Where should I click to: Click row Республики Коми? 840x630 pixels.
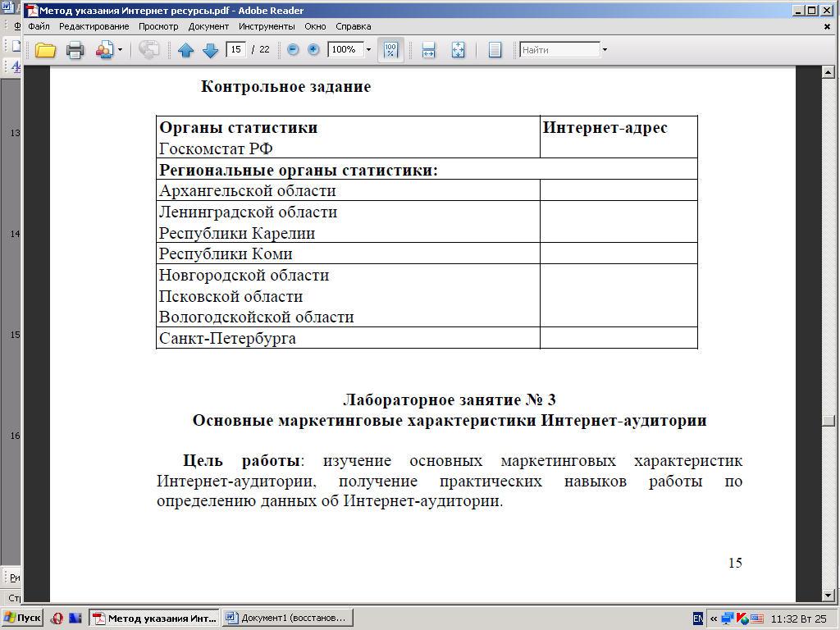tap(348, 253)
